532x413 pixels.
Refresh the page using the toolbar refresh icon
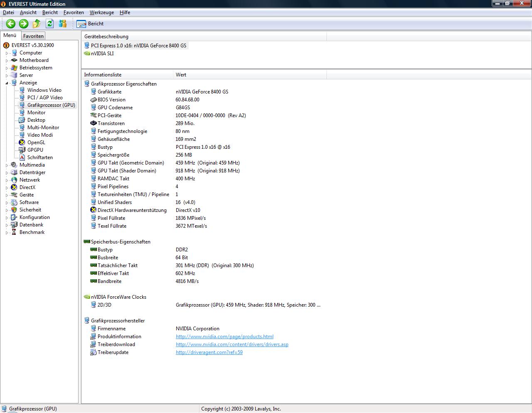(50, 24)
